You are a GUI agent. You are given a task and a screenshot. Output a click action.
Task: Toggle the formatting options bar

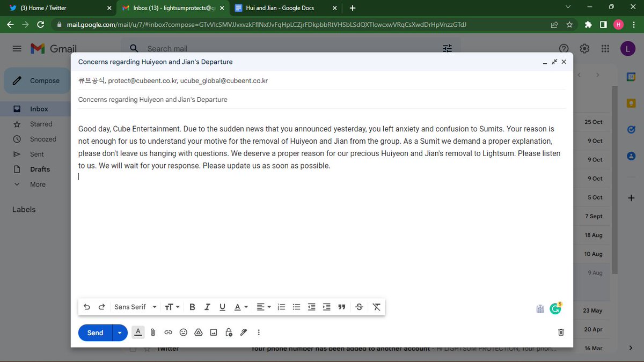click(x=138, y=333)
